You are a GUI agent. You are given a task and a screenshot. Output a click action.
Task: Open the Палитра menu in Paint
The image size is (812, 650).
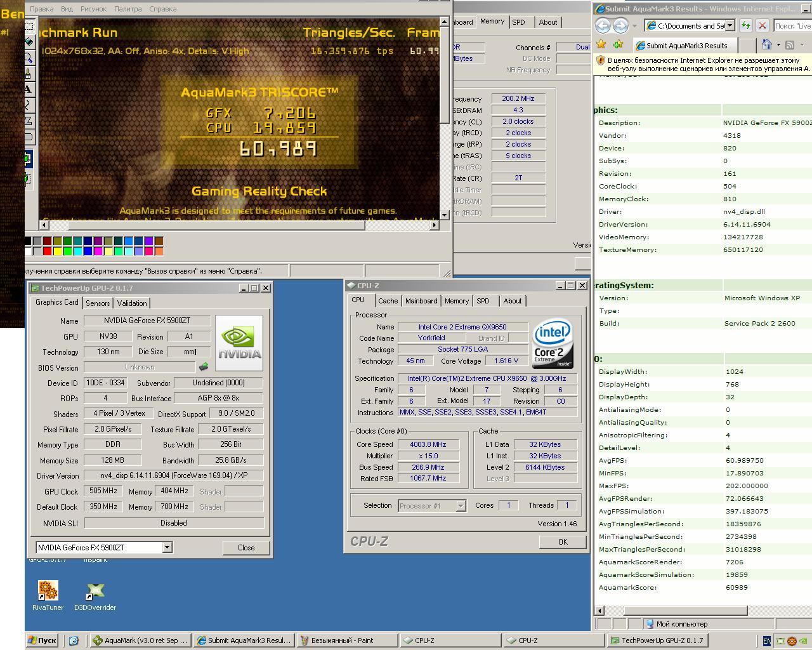(x=128, y=9)
